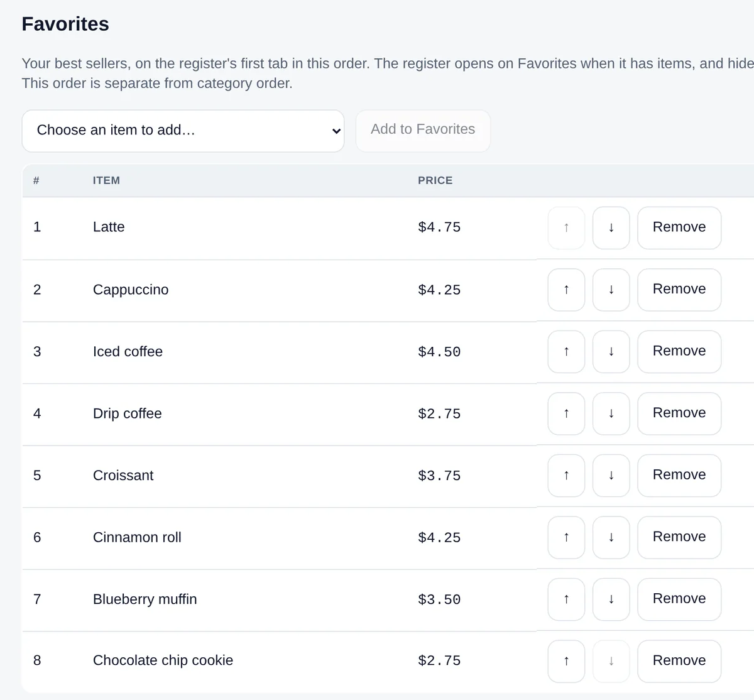Select the Chocolate chip cookie item name
The image size is (754, 700).
[163, 660]
